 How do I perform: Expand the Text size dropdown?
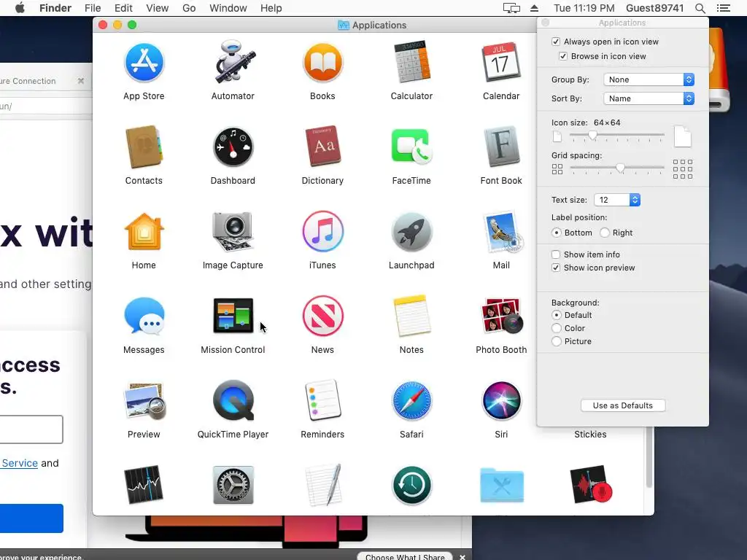(x=617, y=200)
